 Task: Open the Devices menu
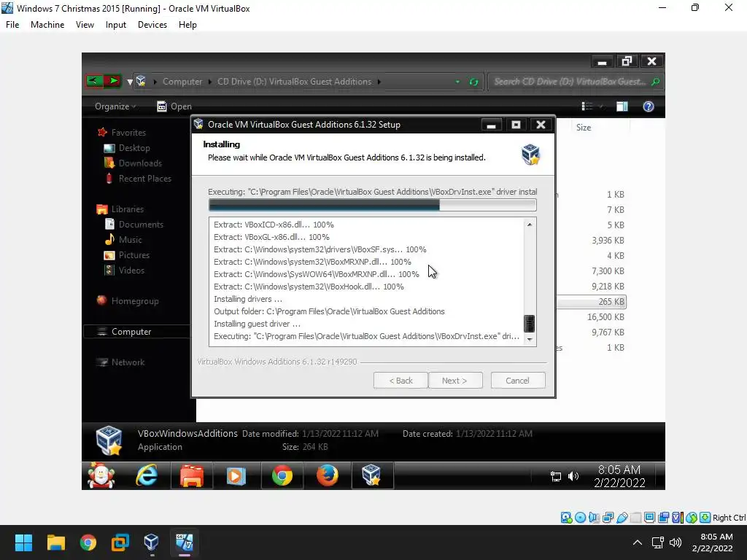(152, 25)
